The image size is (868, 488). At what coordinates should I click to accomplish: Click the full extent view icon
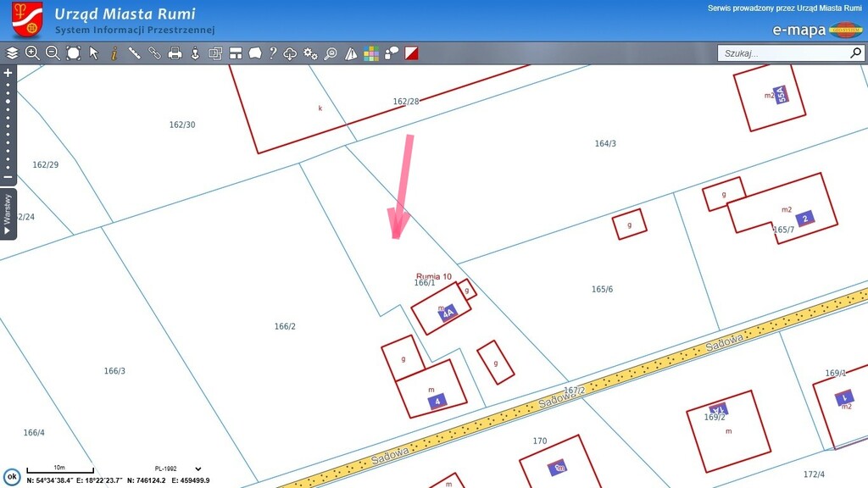pyautogui.click(x=74, y=53)
